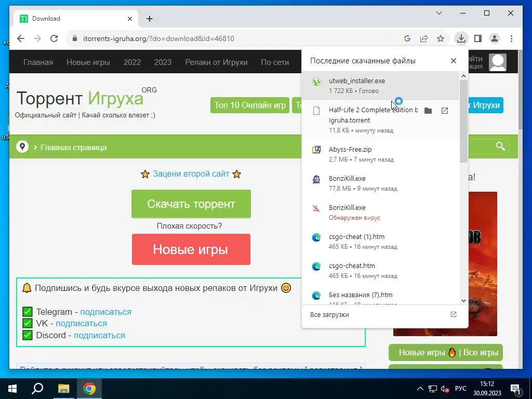Open csgo-cheat.htm download entry
532x399 pixels.
pos(380,270)
